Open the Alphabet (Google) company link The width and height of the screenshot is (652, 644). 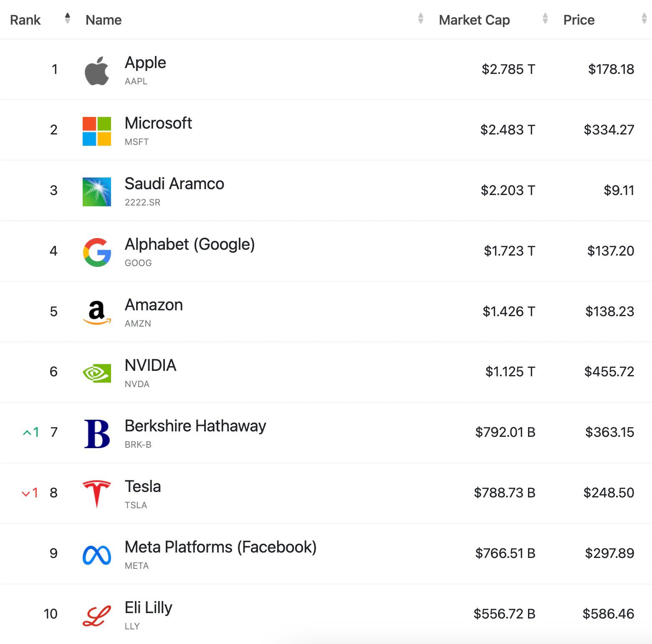[x=190, y=244]
